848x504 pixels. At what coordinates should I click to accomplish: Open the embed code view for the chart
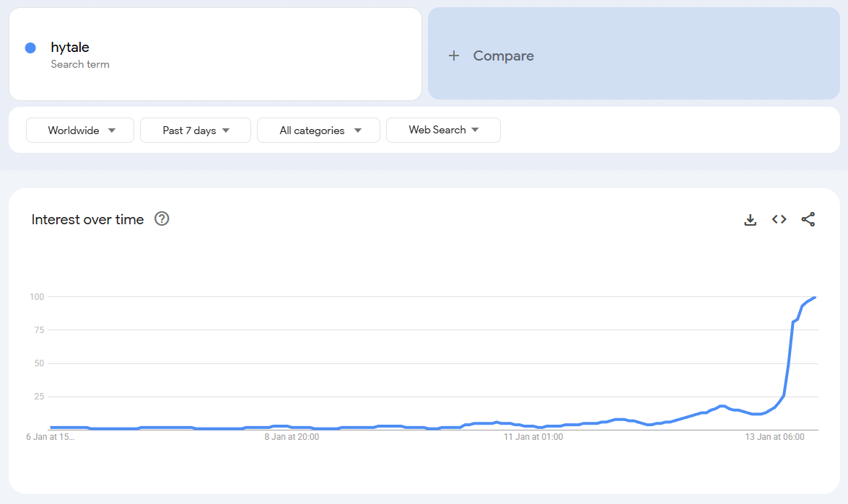(779, 219)
